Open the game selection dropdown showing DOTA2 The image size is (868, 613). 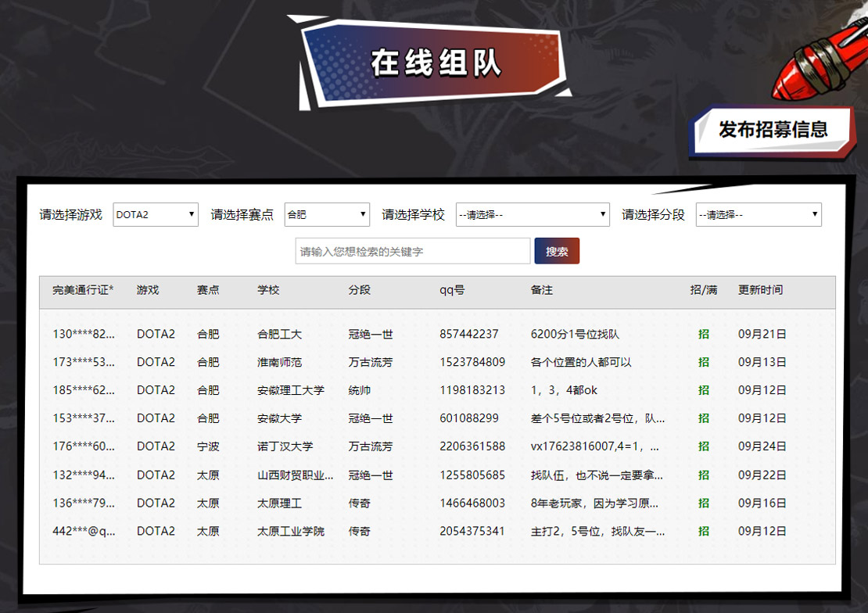click(155, 213)
